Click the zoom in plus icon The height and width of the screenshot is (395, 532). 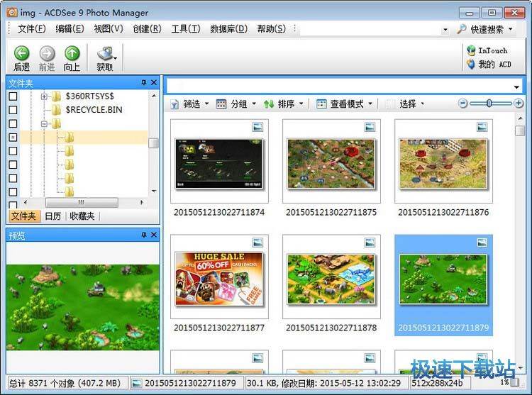[519, 104]
